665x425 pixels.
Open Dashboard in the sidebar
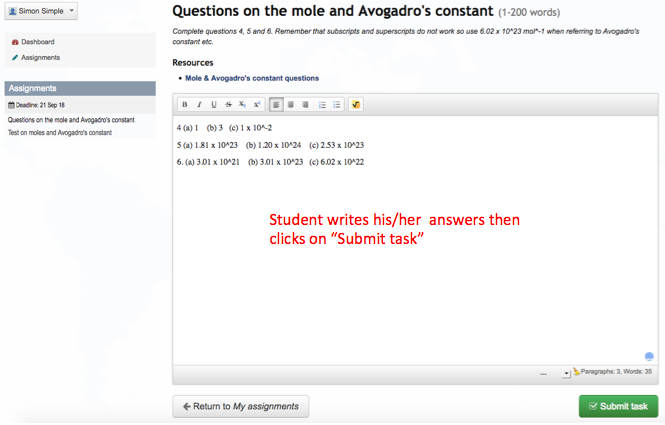point(37,42)
